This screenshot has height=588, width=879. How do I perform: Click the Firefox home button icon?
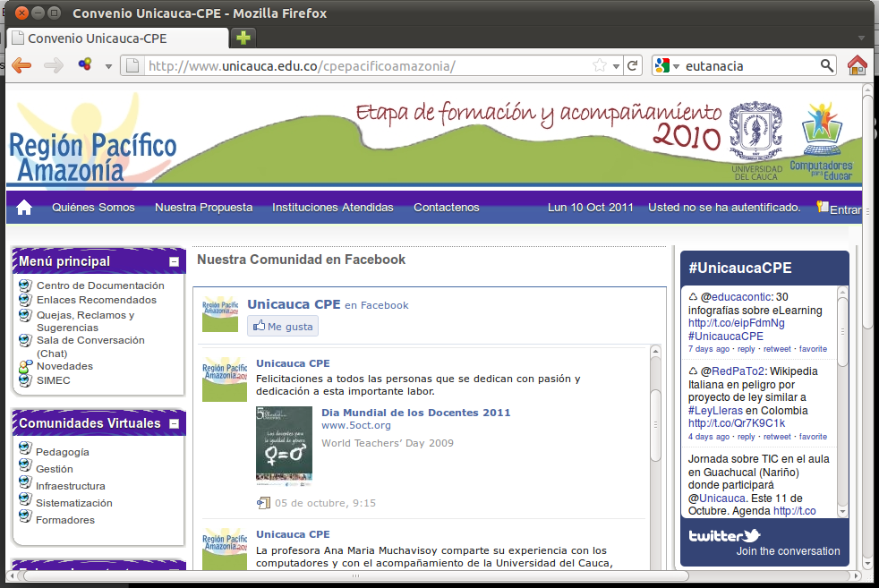click(857, 65)
